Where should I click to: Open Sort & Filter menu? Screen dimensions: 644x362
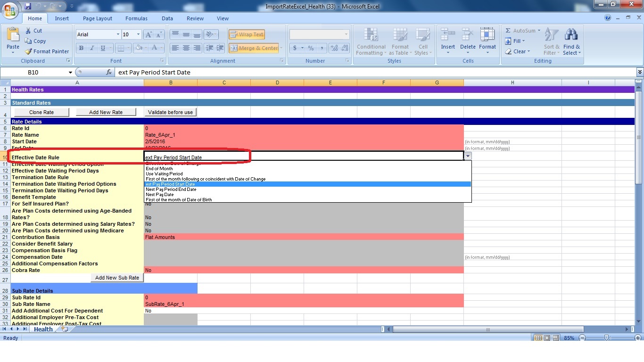pos(552,41)
